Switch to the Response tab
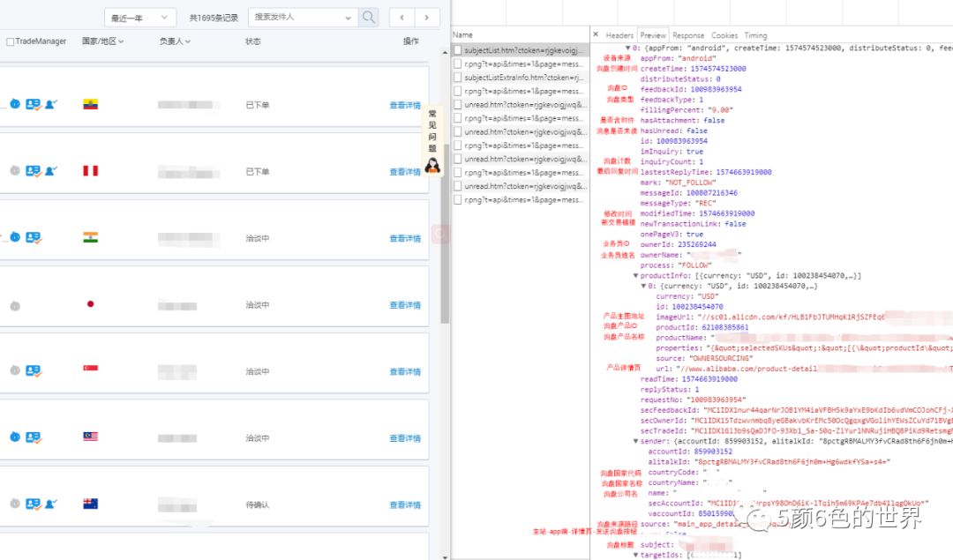The width and height of the screenshot is (953, 560). click(688, 35)
